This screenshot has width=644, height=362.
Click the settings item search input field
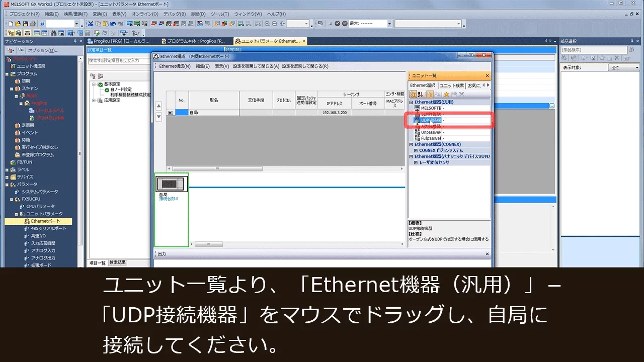(119, 60)
